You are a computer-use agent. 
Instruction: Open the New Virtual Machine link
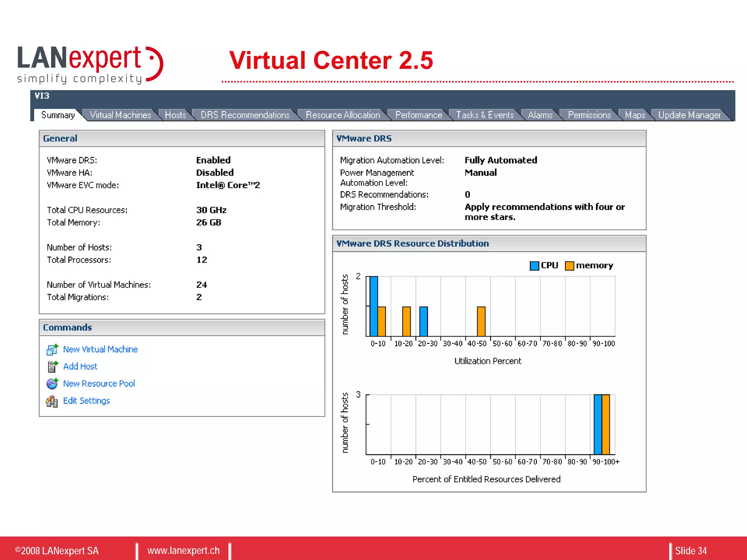tap(100, 349)
